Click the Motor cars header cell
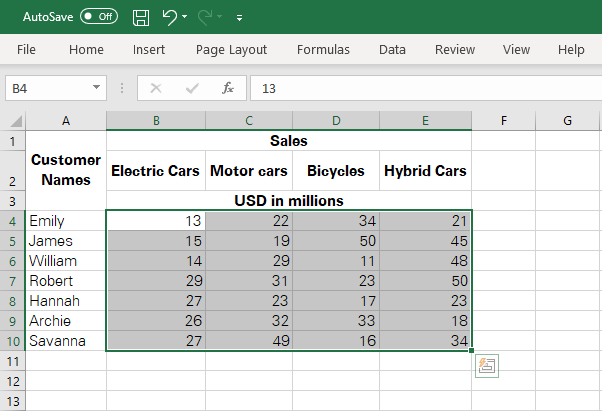The image size is (602, 411). coord(249,170)
